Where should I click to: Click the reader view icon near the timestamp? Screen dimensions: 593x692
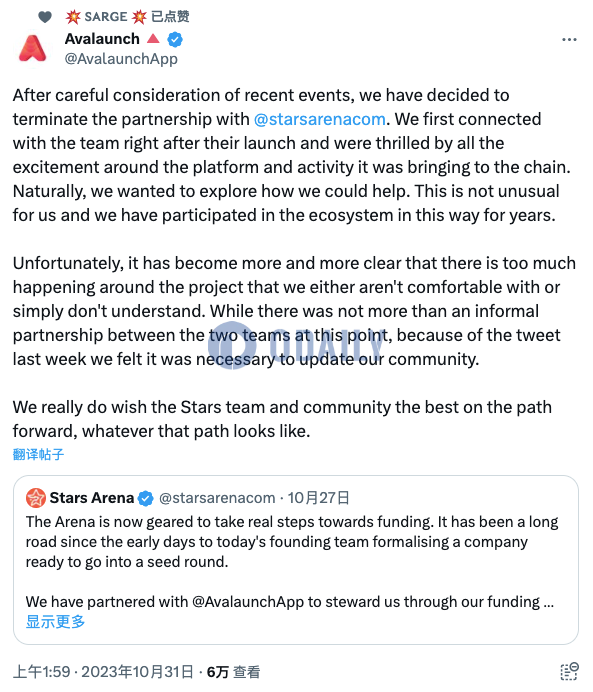(569, 672)
